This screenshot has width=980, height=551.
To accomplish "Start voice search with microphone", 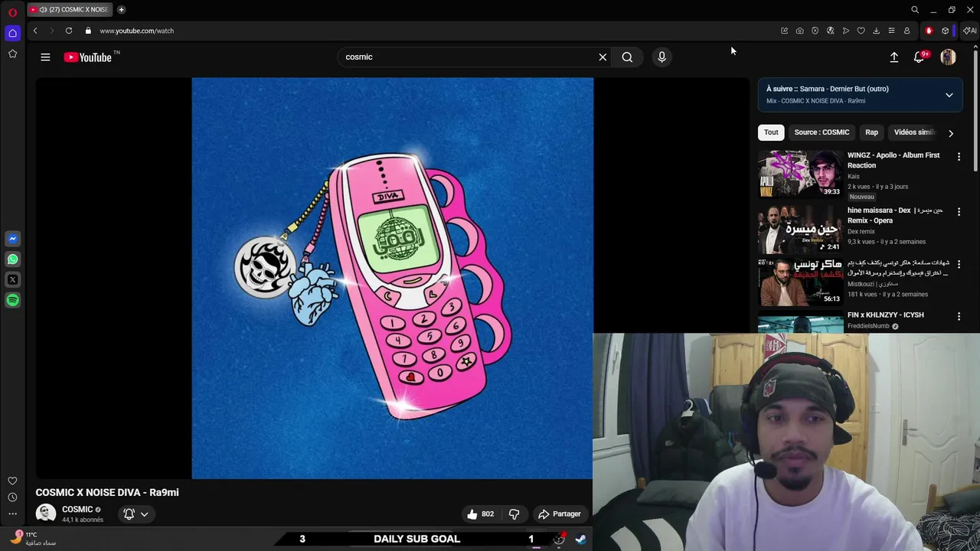I will [x=662, y=57].
